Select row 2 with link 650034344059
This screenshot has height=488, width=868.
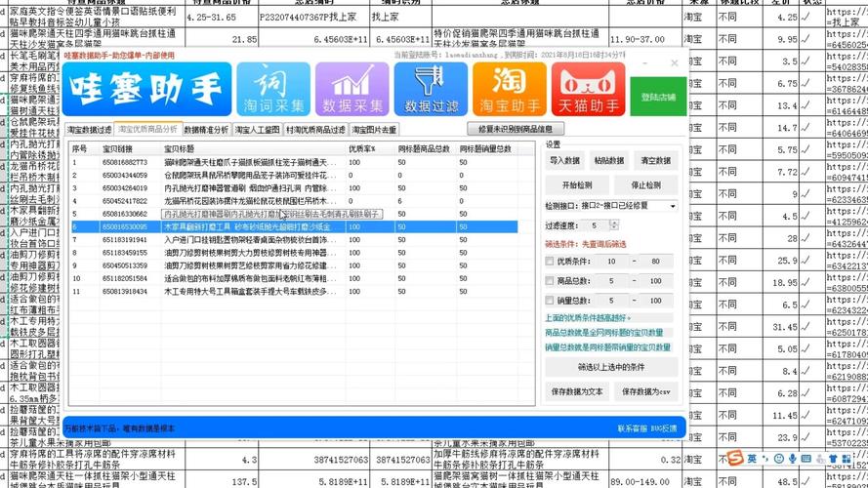pyautogui.click(x=295, y=176)
